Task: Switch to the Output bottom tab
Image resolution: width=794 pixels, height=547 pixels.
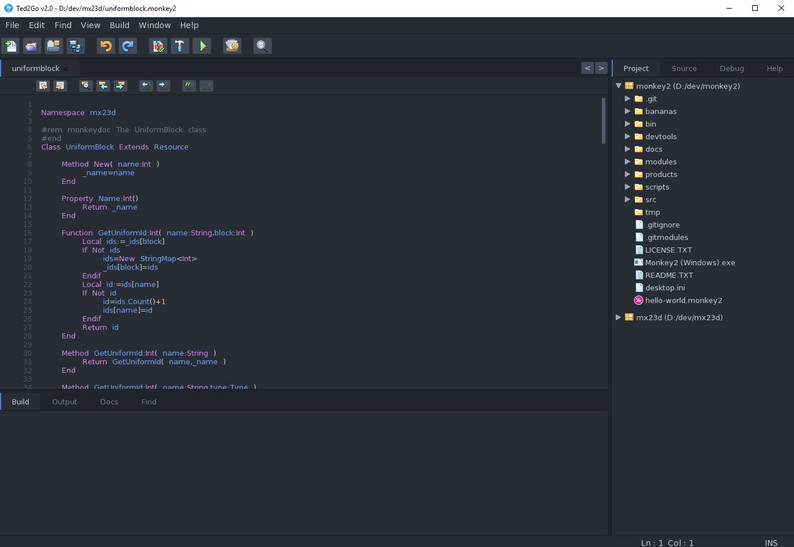Action: pyautogui.click(x=64, y=402)
